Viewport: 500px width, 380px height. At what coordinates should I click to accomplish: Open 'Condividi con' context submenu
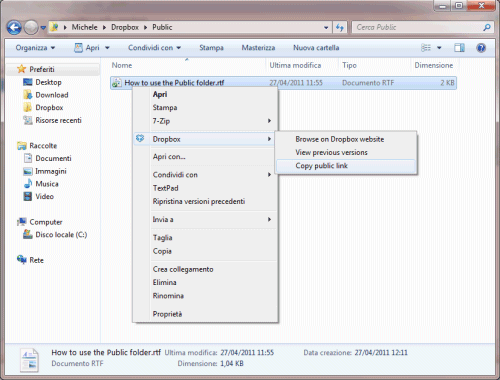(205, 175)
